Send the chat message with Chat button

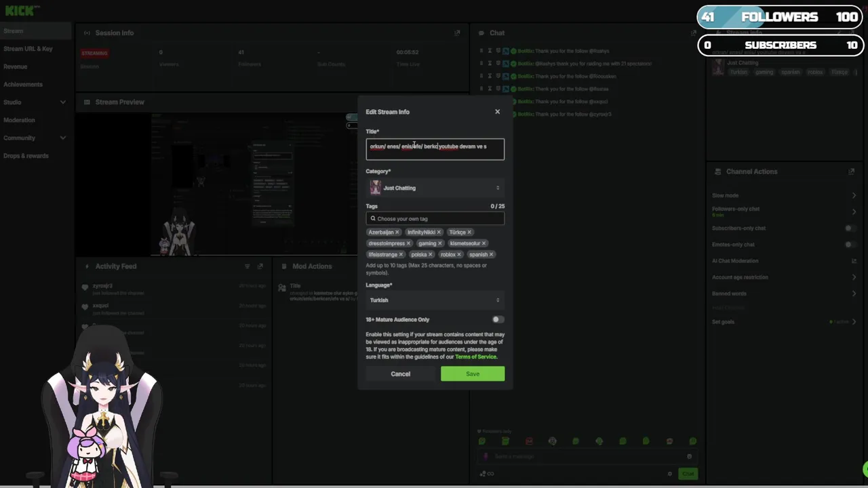click(x=688, y=474)
